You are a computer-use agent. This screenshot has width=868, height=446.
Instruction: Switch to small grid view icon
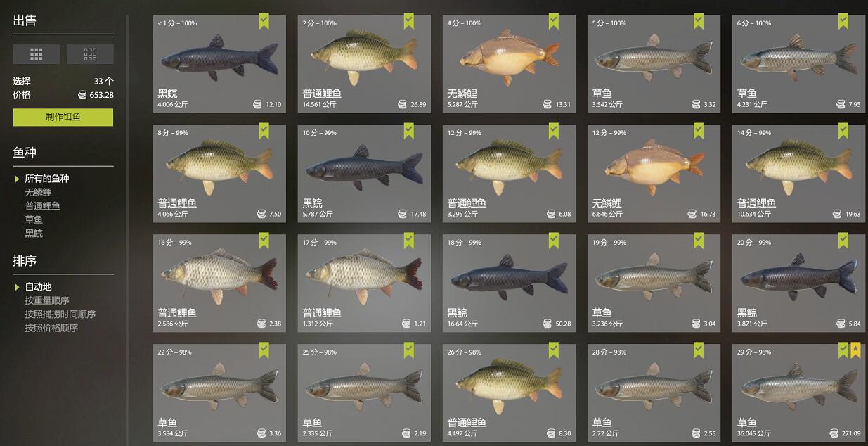(90, 54)
